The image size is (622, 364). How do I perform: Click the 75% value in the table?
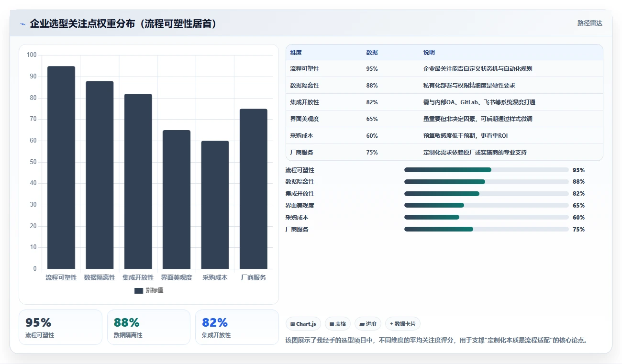click(x=372, y=153)
